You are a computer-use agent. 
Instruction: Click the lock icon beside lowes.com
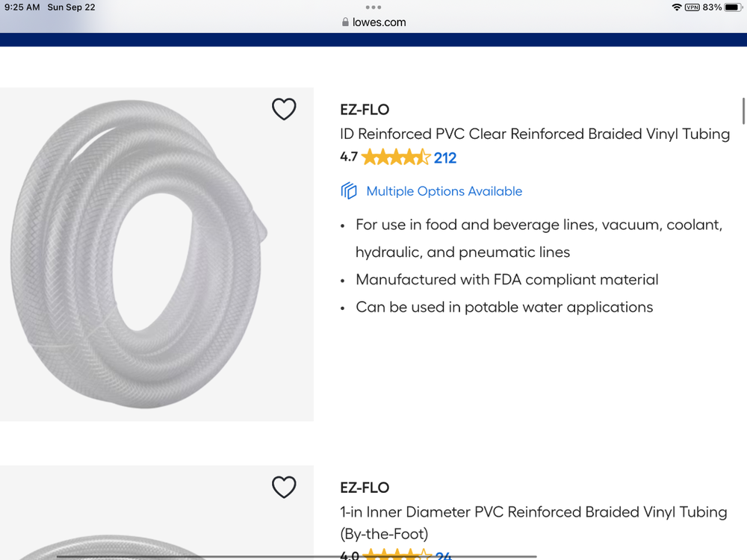345,22
